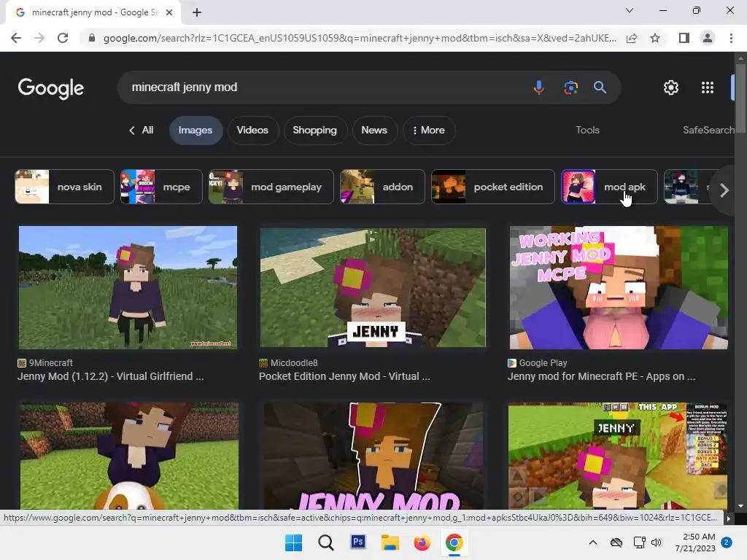This screenshot has width=747, height=560.
Task: Open File Explorer from the taskbar
Action: [x=390, y=542]
